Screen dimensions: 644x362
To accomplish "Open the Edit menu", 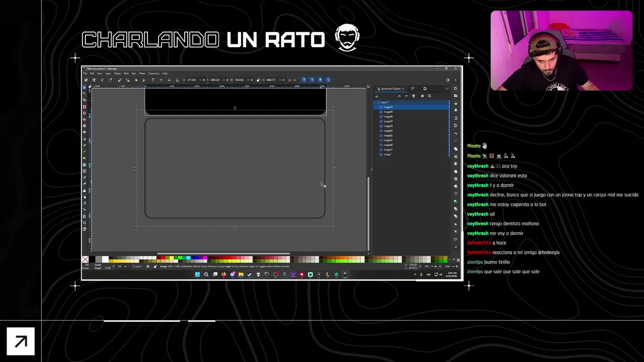I will tap(92, 73).
